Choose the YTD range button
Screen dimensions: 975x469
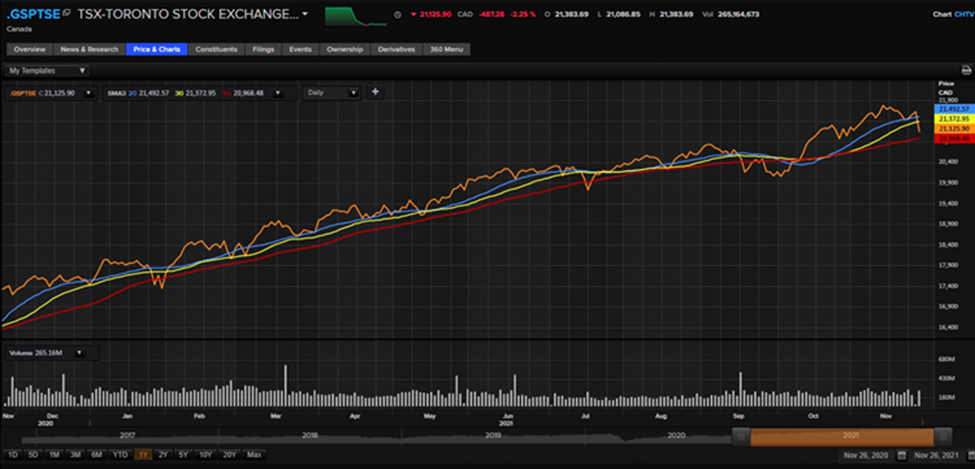[120, 455]
